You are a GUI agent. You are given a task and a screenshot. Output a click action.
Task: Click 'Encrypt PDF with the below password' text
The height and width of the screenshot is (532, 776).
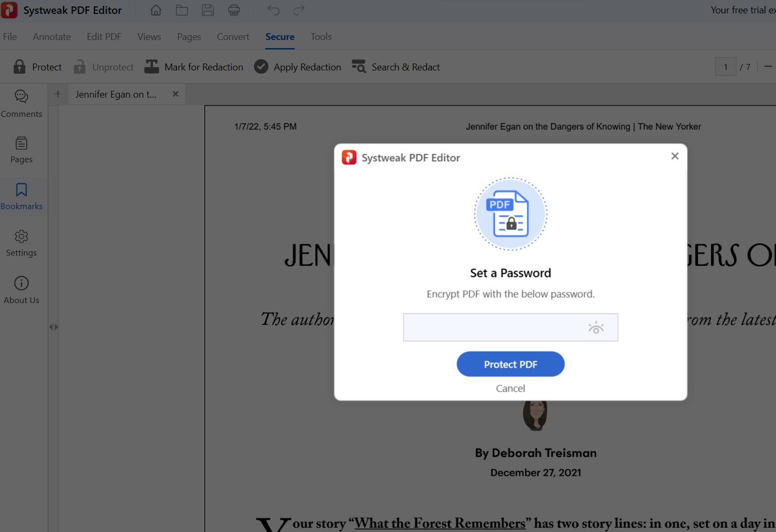tap(511, 294)
